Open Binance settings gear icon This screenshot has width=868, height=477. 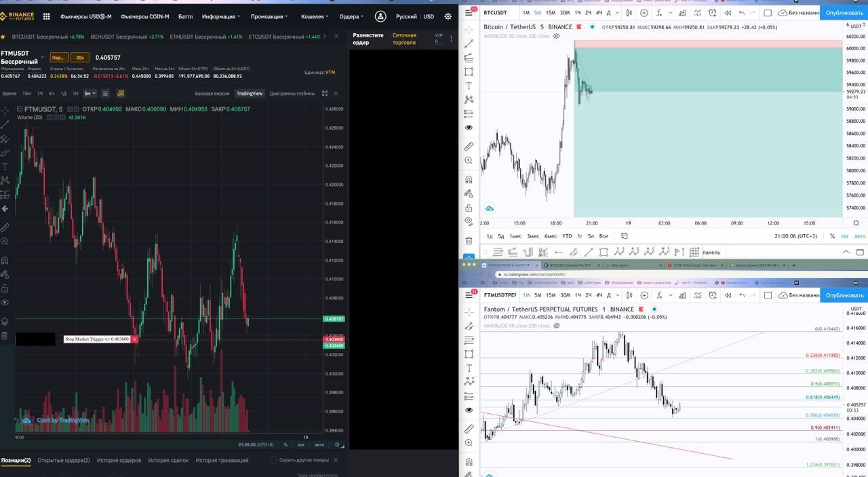[448, 16]
